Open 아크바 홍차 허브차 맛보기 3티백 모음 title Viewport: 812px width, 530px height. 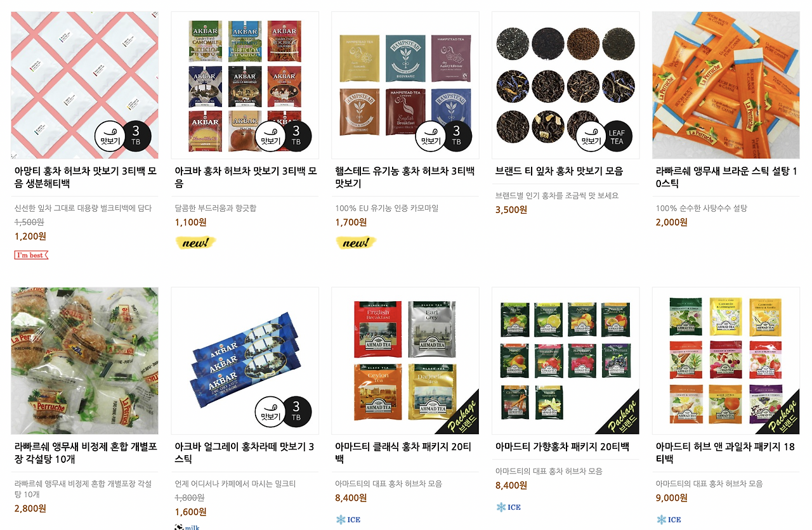click(246, 178)
